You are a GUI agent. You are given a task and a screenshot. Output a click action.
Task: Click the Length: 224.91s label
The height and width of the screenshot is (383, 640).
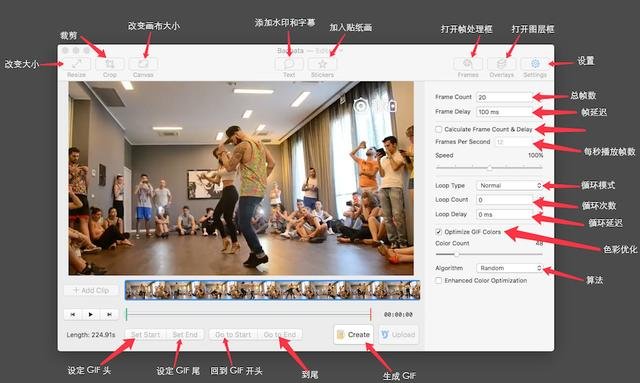91,334
